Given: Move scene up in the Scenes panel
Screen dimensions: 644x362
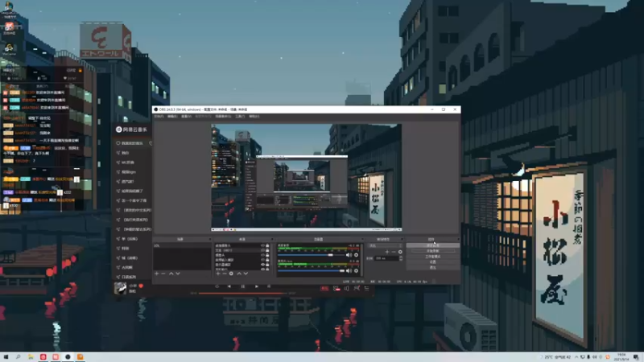Looking at the screenshot, I should [x=171, y=274].
